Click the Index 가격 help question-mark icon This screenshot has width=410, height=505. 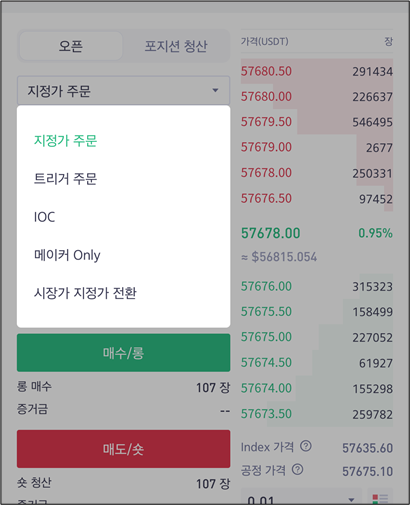point(306,446)
